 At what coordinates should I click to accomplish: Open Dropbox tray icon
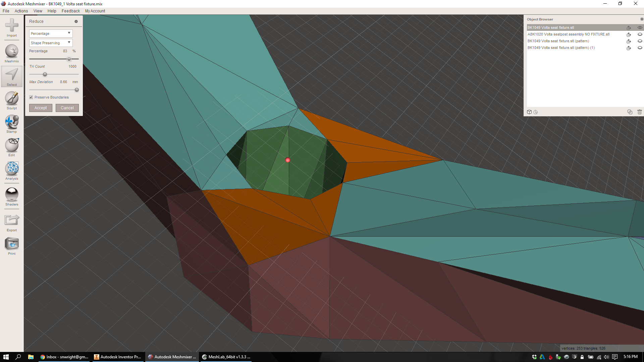[x=534, y=357]
